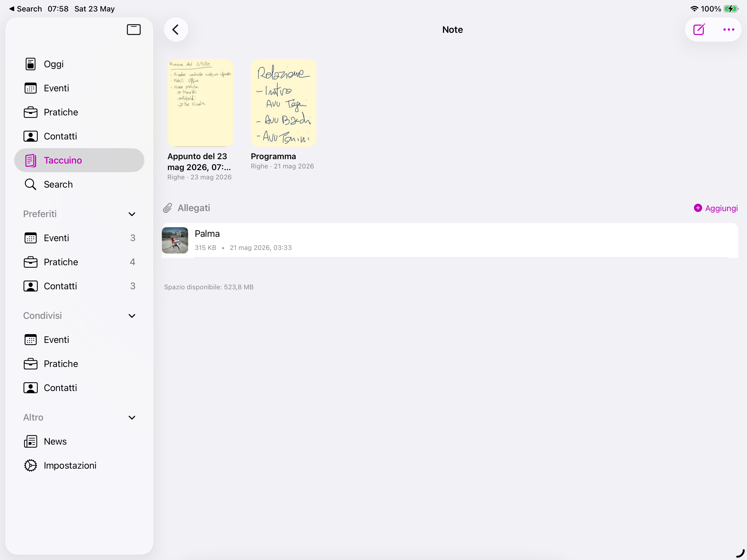Click the Condivisi section header label

[43, 316]
